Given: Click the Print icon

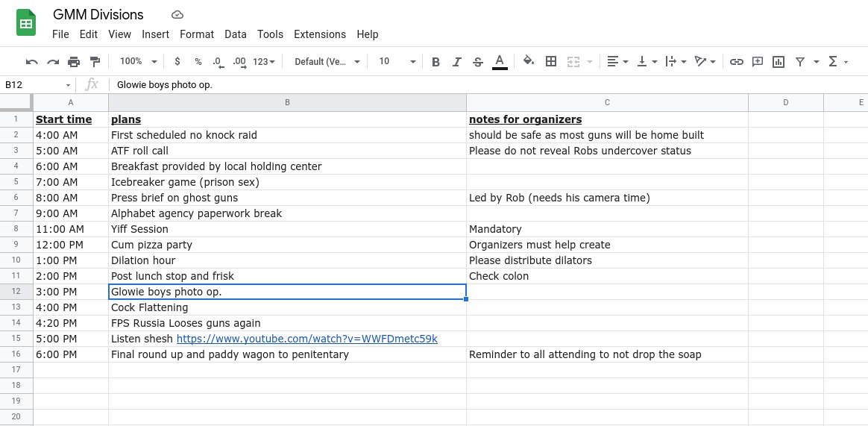Looking at the screenshot, I should pos(74,61).
